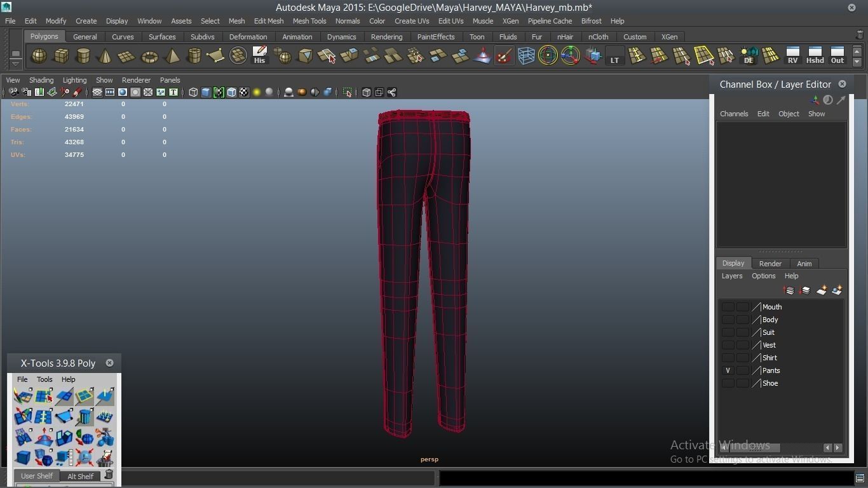Open Options menu in Layer Editor
868x488 pixels.
point(763,276)
